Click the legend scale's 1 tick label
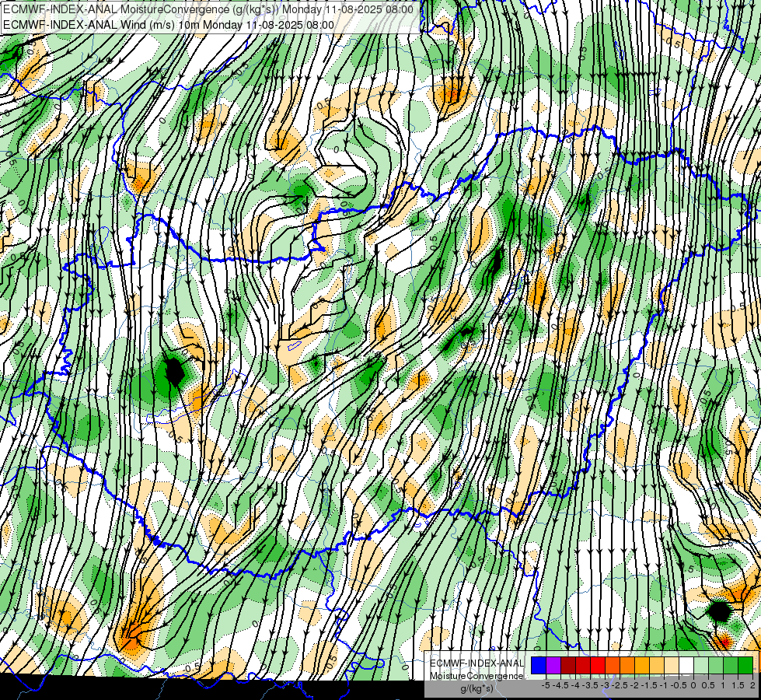The width and height of the screenshot is (761, 700). 723,685
